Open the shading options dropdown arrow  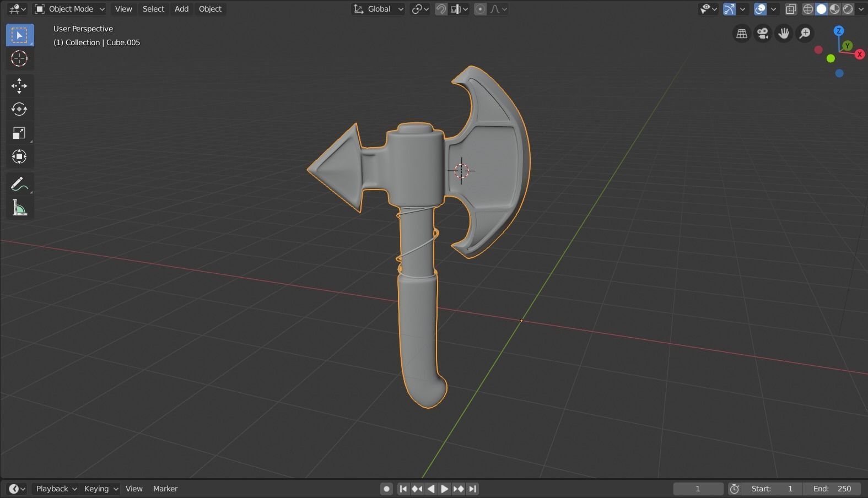861,9
